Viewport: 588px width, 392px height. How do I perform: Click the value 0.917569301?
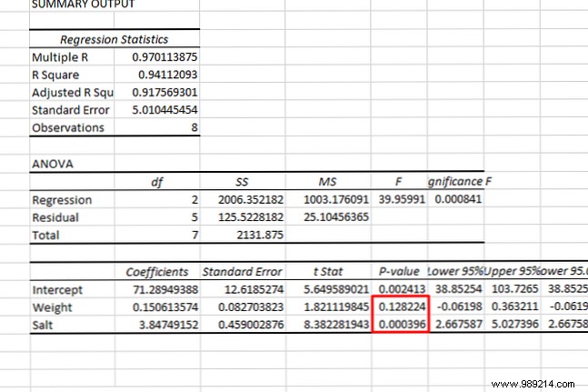point(164,92)
